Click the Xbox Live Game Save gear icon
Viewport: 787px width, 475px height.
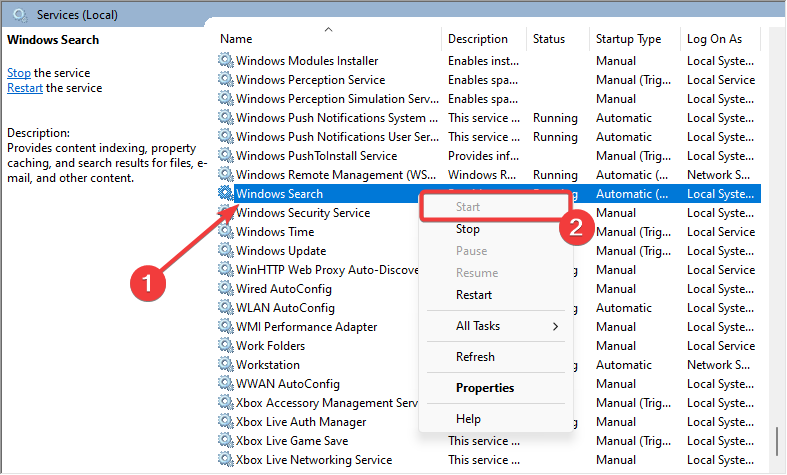[225, 440]
